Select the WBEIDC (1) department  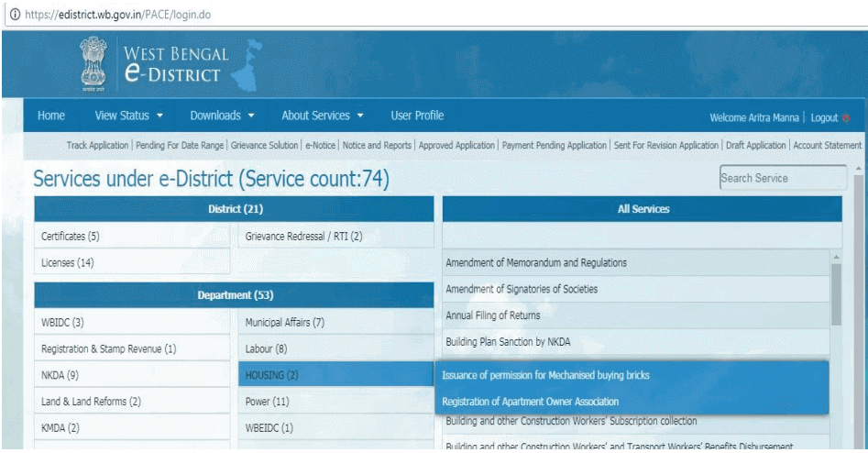(336, 427)
